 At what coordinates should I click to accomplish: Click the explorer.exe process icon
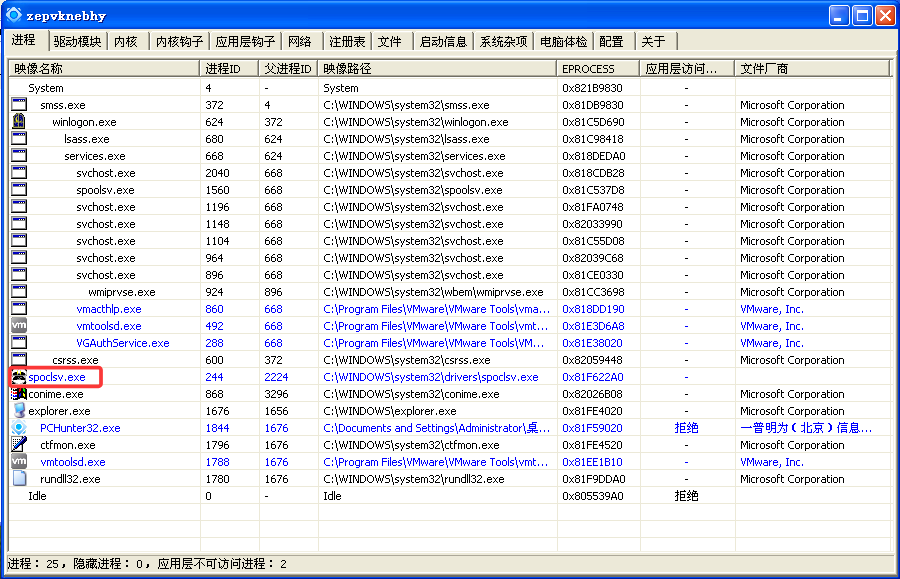(18, 411)
